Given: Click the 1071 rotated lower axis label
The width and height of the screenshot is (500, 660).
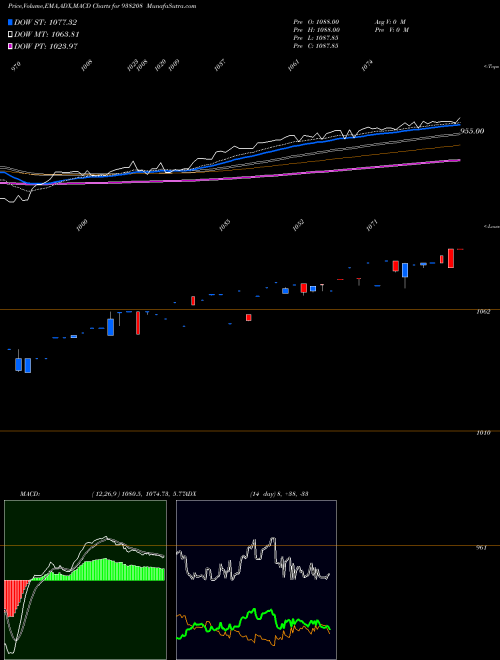Looking at the screenshot, I should [372, 225].
